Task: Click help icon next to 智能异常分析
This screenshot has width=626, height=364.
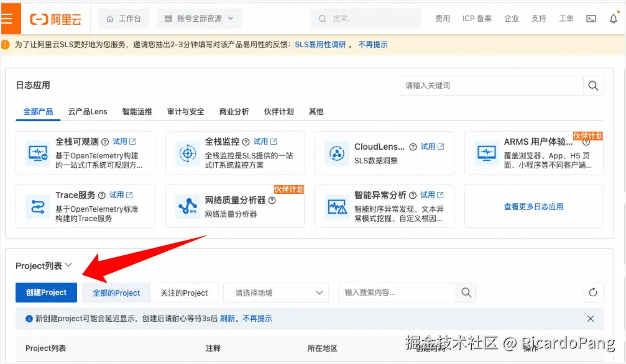Action: (413, 196)
